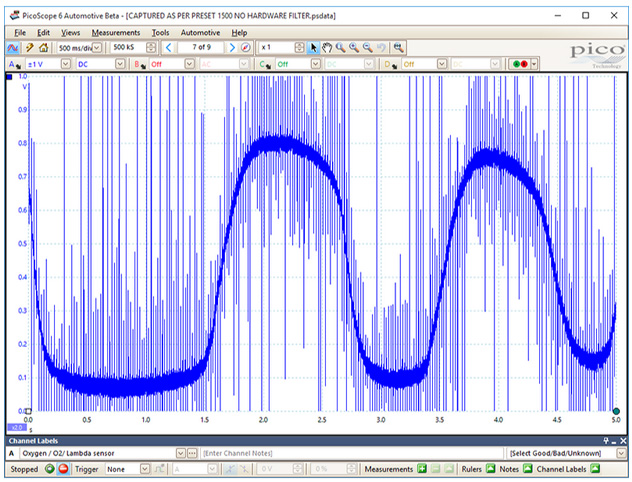
Task: Click the Enter Channel Notes field
Action: [x=351, y=453]
